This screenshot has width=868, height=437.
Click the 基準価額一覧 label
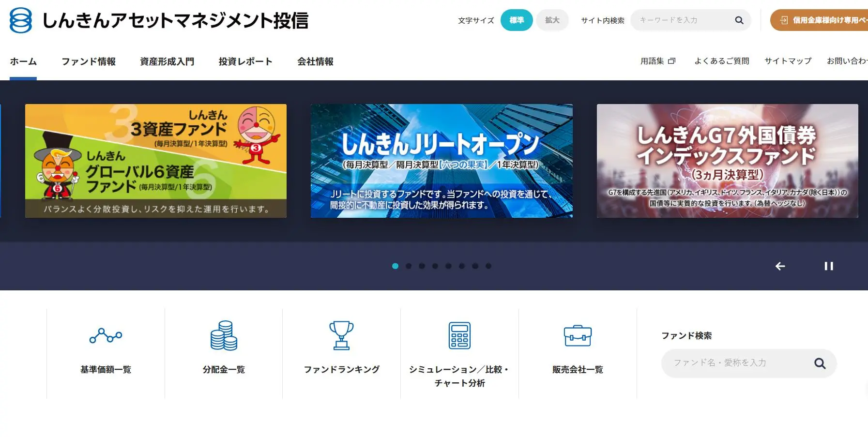106,370
